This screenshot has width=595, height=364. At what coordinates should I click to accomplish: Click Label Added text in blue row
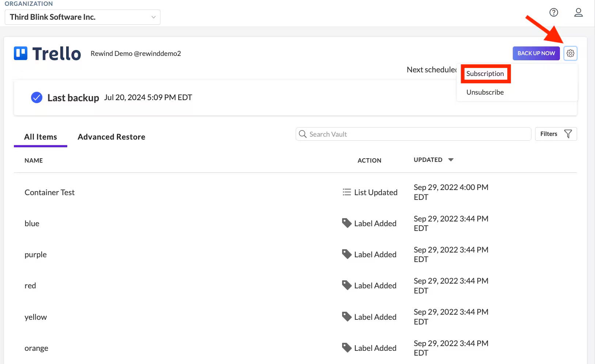point(375,223)
